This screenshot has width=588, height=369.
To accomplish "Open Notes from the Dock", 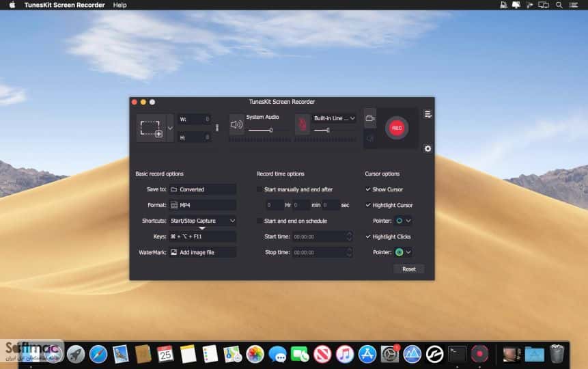I will tap(188, 354).
